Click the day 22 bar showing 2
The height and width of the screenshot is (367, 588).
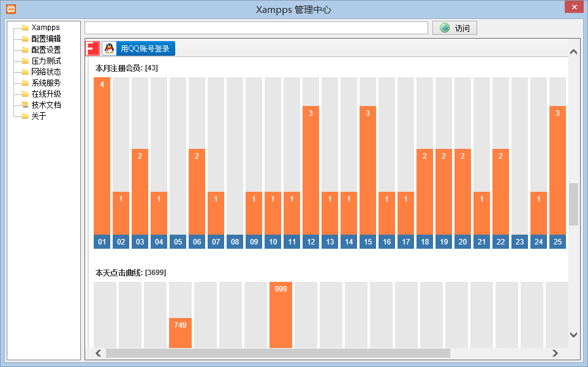point(500,192)
